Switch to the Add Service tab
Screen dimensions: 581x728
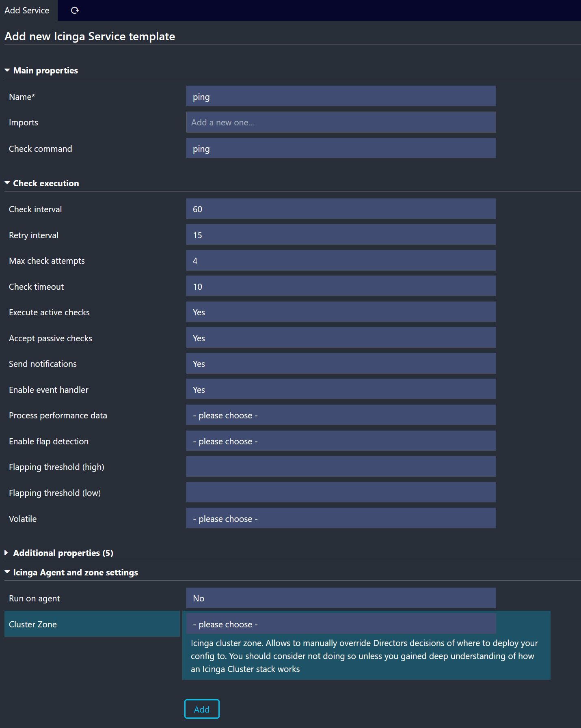[x=27, y=11]
